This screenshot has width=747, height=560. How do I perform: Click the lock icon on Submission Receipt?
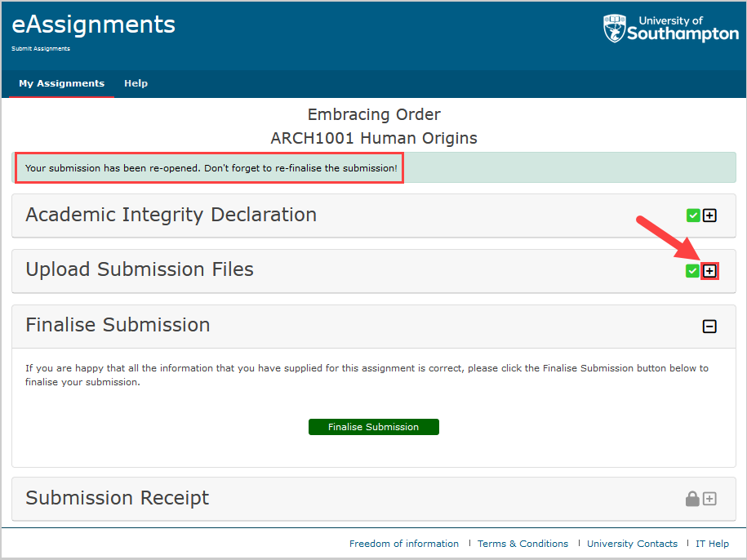click(691, 498)
